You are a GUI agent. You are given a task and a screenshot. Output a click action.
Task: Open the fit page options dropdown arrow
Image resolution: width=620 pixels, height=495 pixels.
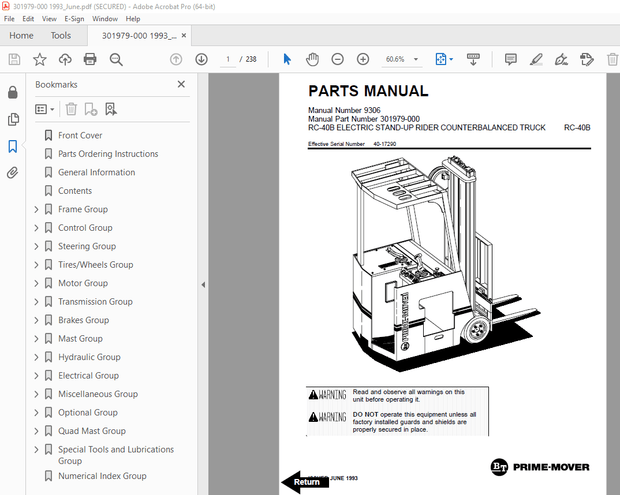(451, 59)
